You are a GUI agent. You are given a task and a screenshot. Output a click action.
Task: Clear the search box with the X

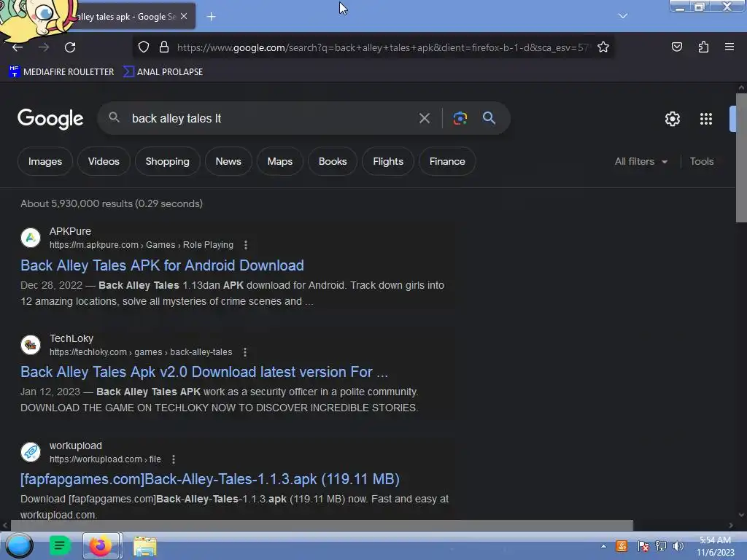(x=424, y=118)
